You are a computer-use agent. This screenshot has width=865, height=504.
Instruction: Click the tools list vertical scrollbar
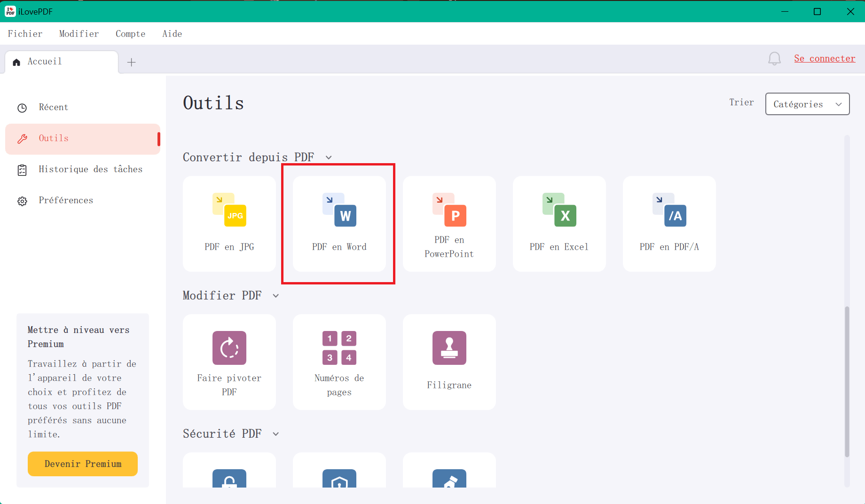[847, 382]
